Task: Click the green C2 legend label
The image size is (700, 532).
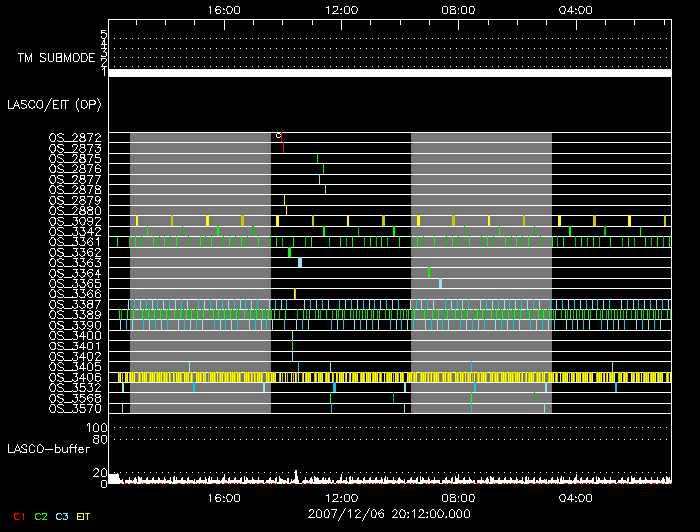Action: (41, 515)
